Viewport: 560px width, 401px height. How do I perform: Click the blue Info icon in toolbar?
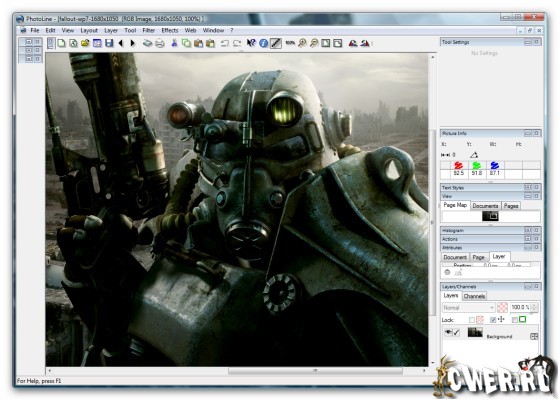point(264,44)
